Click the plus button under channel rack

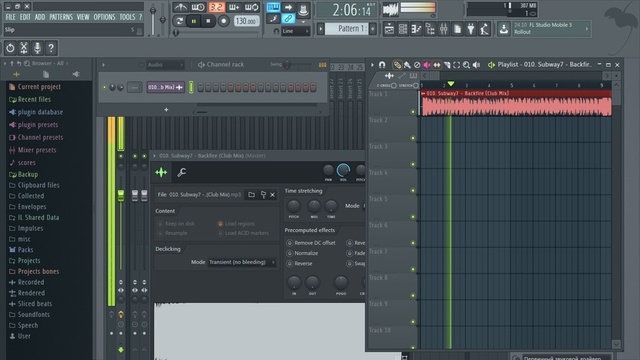[166, 109]
